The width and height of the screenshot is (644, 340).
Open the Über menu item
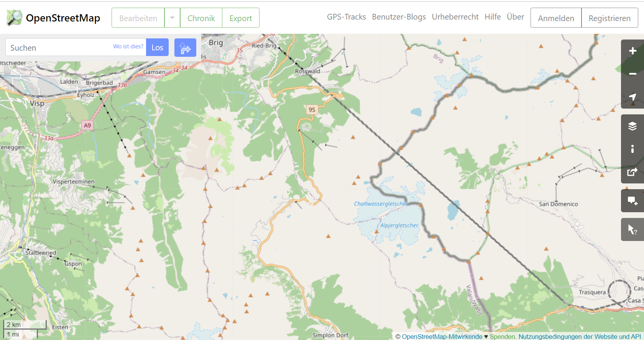click(x=515, y=17)
